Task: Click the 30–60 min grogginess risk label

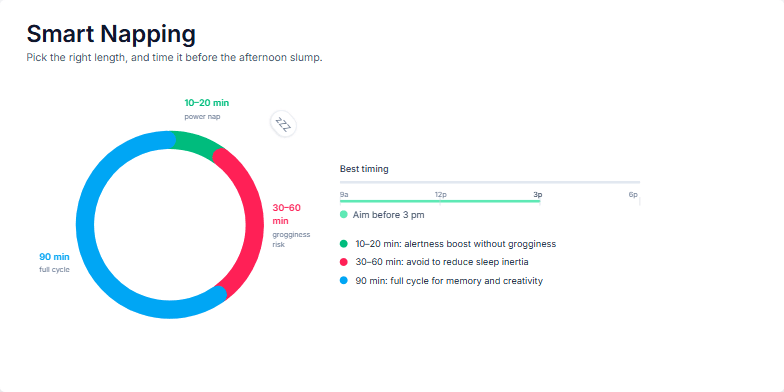Action: [x=291, y=226]
